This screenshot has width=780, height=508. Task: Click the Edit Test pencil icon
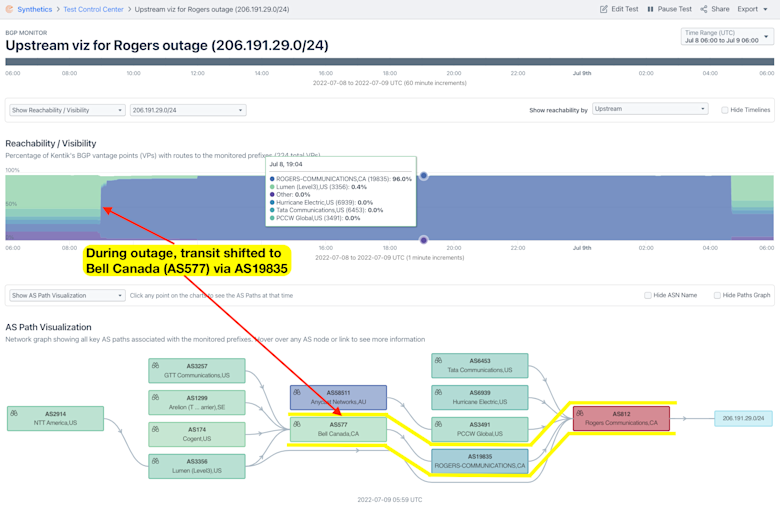point(603,9)
